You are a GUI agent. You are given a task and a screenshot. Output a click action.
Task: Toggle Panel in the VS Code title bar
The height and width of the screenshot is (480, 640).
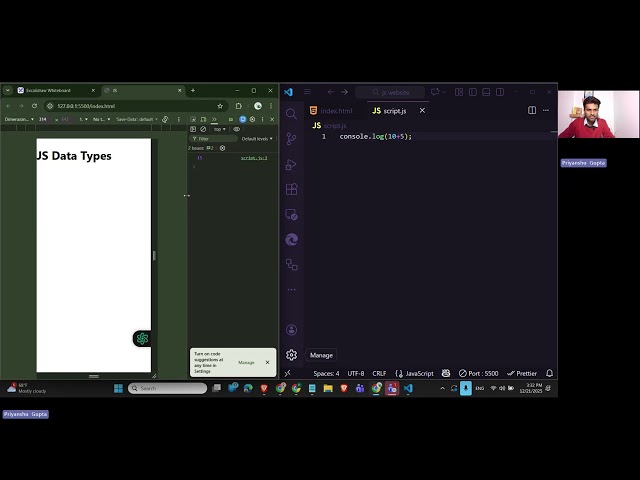486,92
